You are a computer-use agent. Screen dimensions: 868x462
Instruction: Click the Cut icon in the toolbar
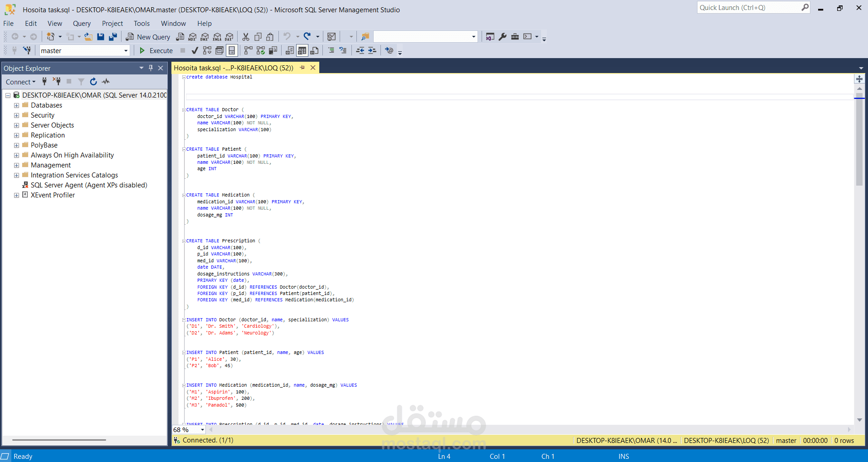point(245,37)
